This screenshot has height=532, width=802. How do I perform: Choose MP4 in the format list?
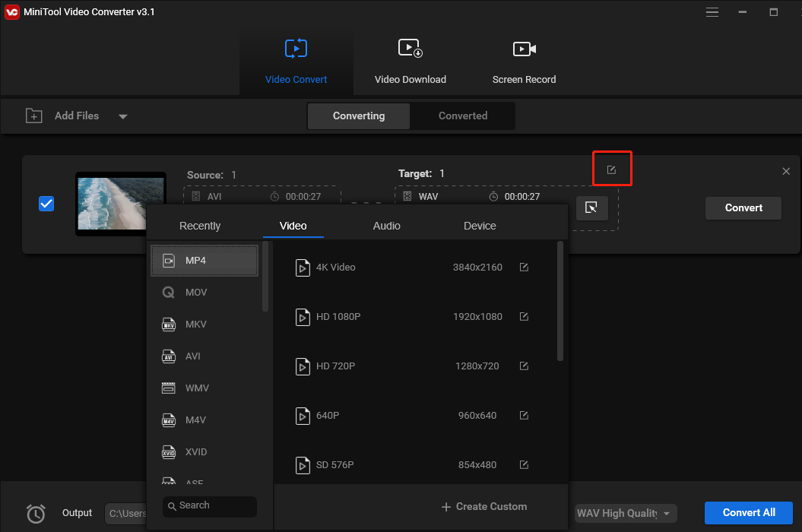(204, 261)
